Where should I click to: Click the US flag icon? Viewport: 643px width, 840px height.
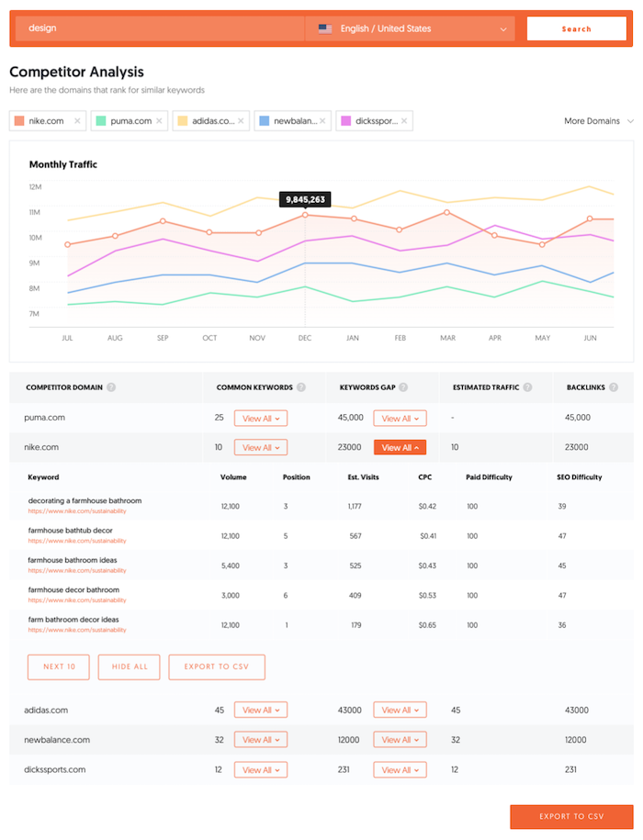325,29
